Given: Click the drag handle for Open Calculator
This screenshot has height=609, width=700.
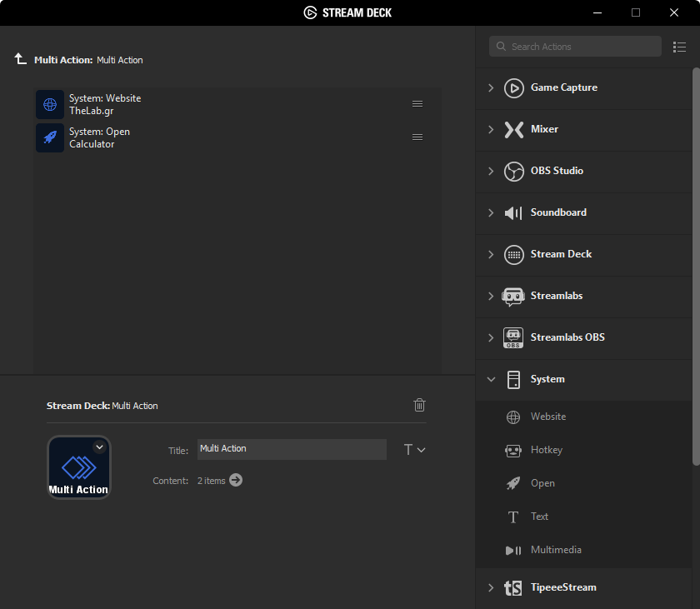Looking at the screenshot, I should pos(417,137).
